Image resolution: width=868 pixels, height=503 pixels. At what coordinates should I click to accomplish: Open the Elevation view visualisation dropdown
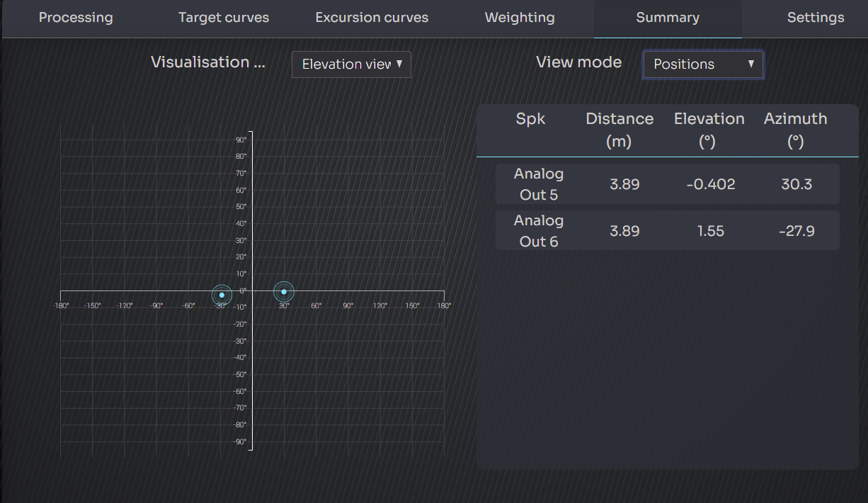click(x=351, y=64)
